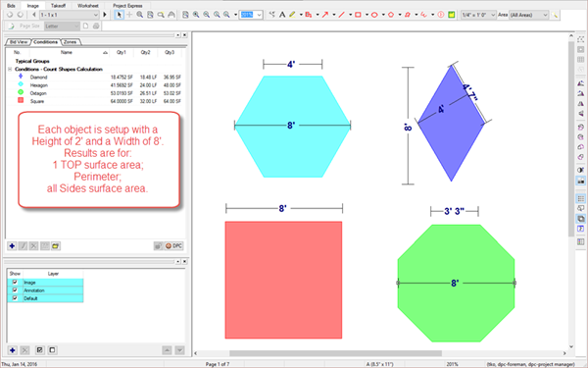Open the Worksheet tab
This screenshot has width=588, height=368.
88,5
